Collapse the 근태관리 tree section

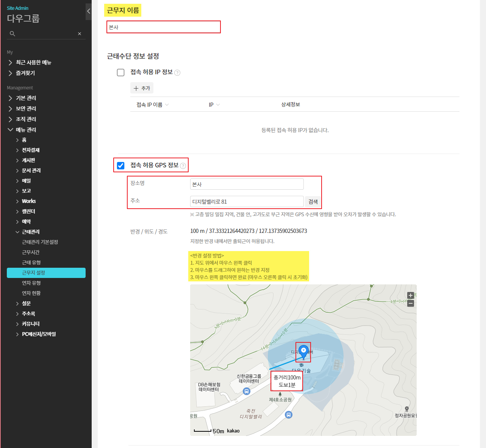click(17, 232)
